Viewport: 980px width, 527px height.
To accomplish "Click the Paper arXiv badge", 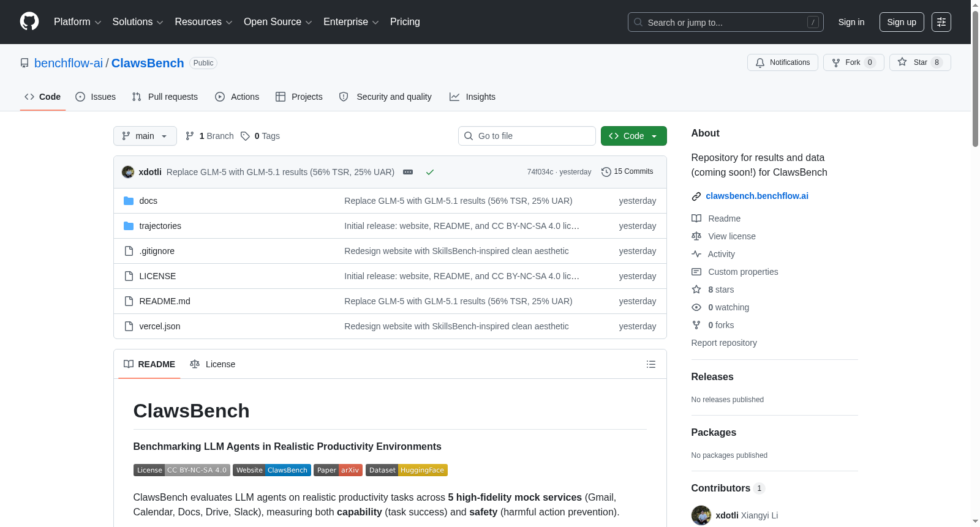I will [x=338, y=470].
